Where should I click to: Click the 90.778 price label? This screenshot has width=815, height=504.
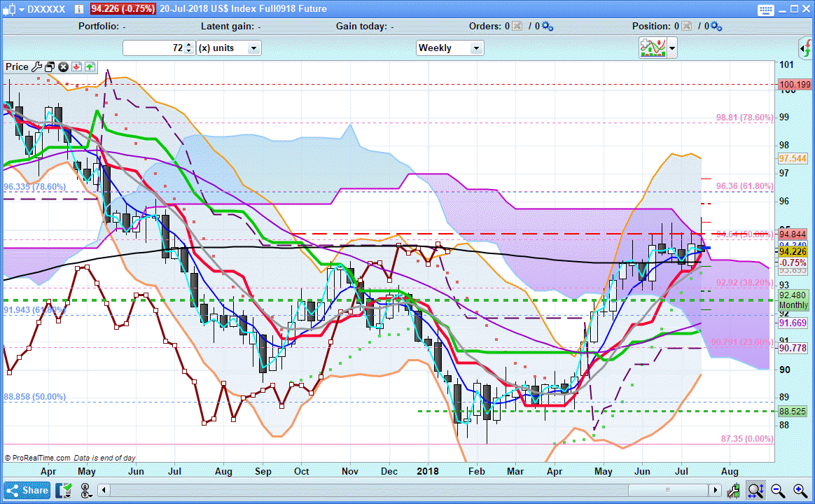793,348
